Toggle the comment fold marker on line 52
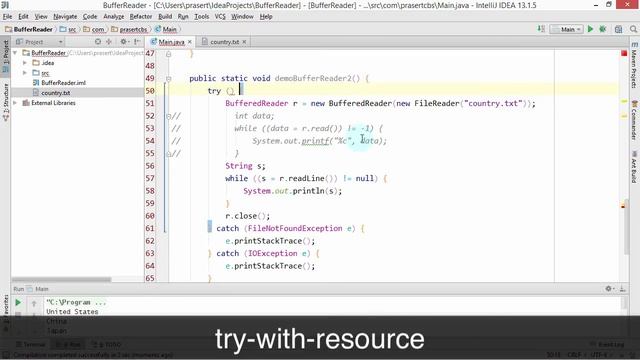 (x=168, y=116)
